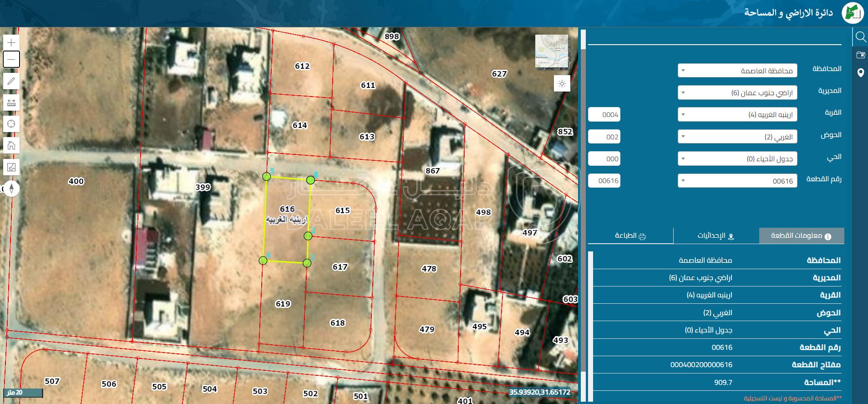Zoom in on the map
868x404 pixels.
(x=11, y=43)
